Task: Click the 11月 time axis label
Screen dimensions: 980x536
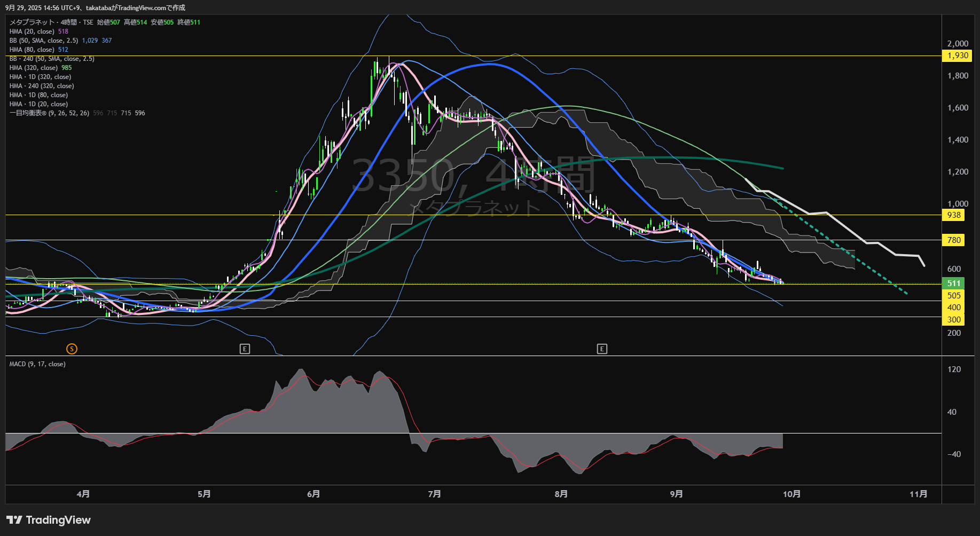Action: pos(919,494)
